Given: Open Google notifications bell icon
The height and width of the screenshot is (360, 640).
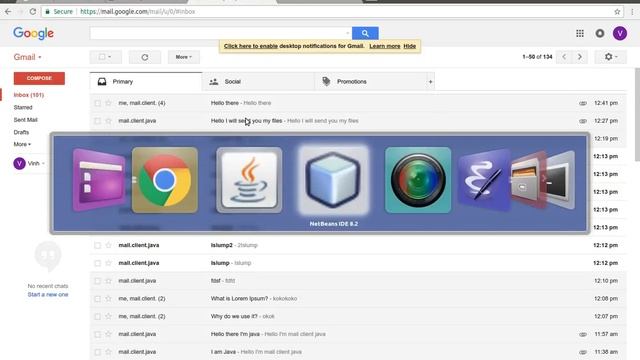Looking at the screenshot, I should pos(600,33).
